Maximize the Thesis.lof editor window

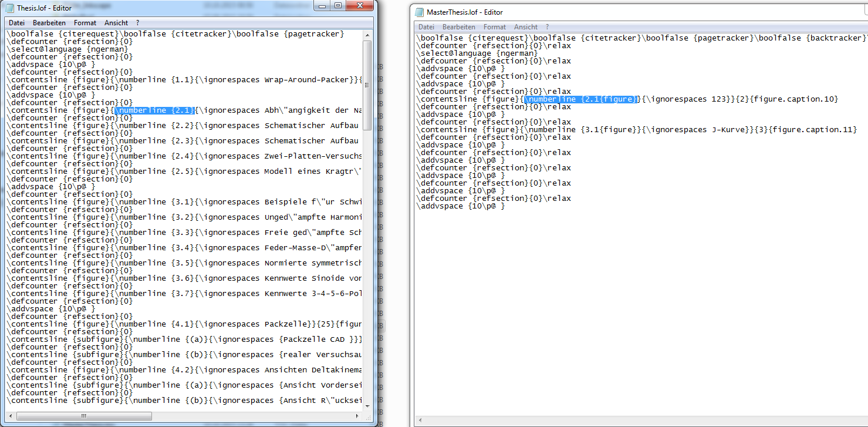337,5
